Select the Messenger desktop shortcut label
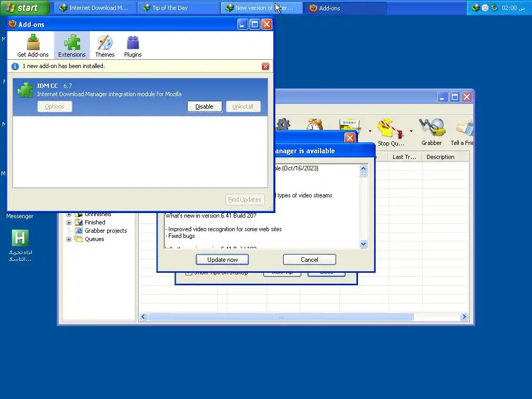Image resolution: width=532 pixels, height=399 pixels. click(20, 216)
